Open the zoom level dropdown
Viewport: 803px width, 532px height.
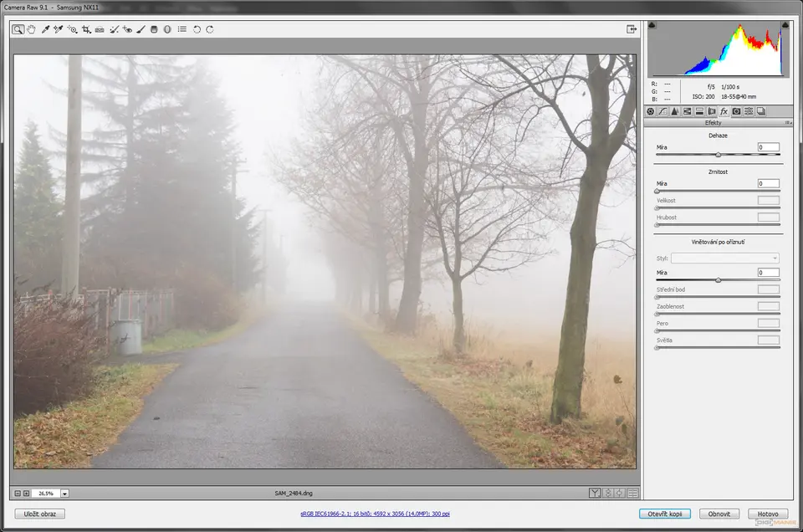(64, 494)
